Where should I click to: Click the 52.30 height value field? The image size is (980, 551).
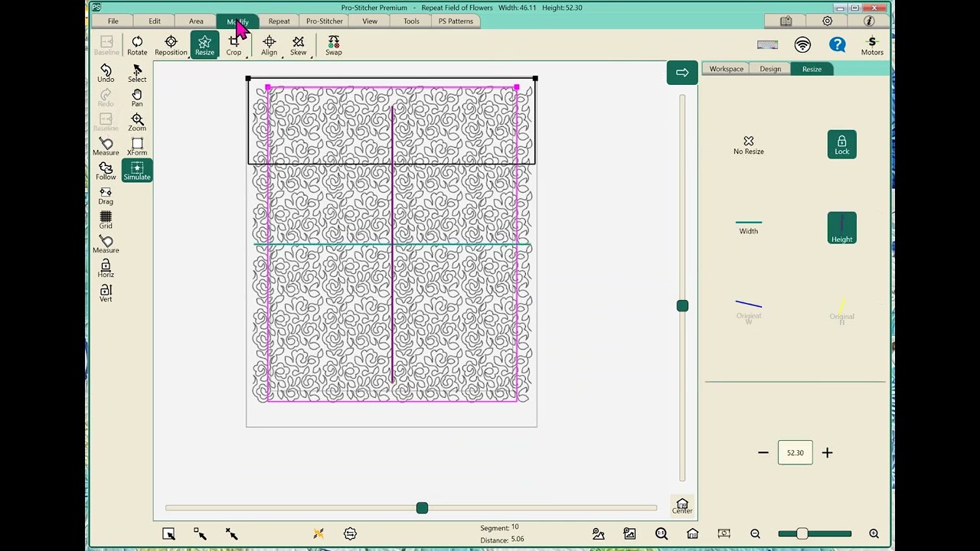pos(795,453)
